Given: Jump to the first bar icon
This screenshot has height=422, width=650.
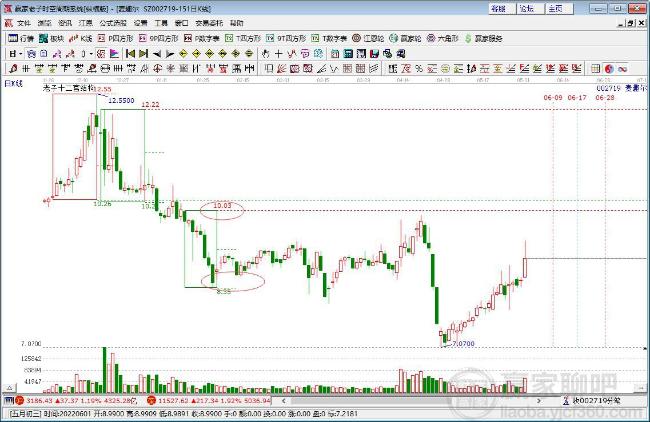Looking at the screenshot, I should click(x=131, y=53).
